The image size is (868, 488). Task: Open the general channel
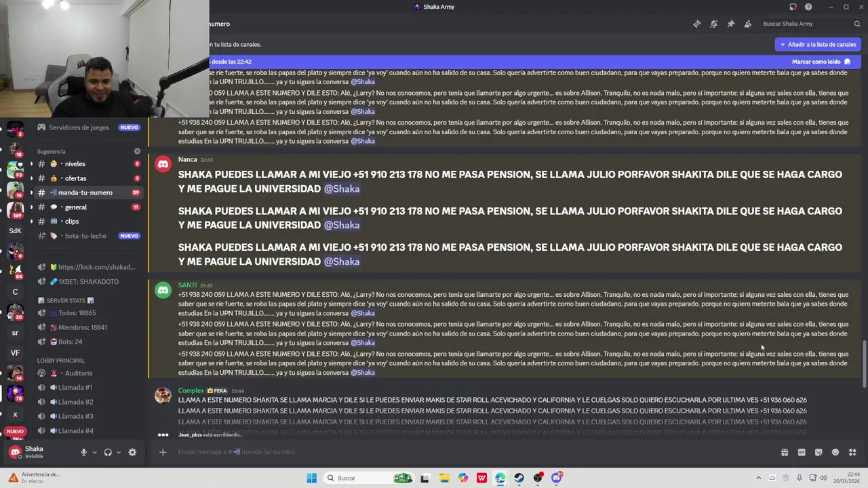tap(88, 207)
